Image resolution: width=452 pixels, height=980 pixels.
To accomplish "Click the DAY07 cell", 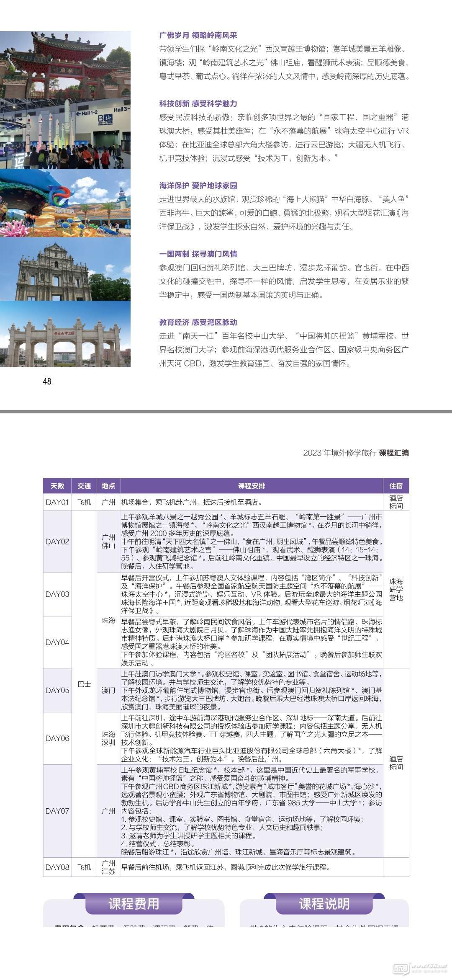I will click(57, 811).
